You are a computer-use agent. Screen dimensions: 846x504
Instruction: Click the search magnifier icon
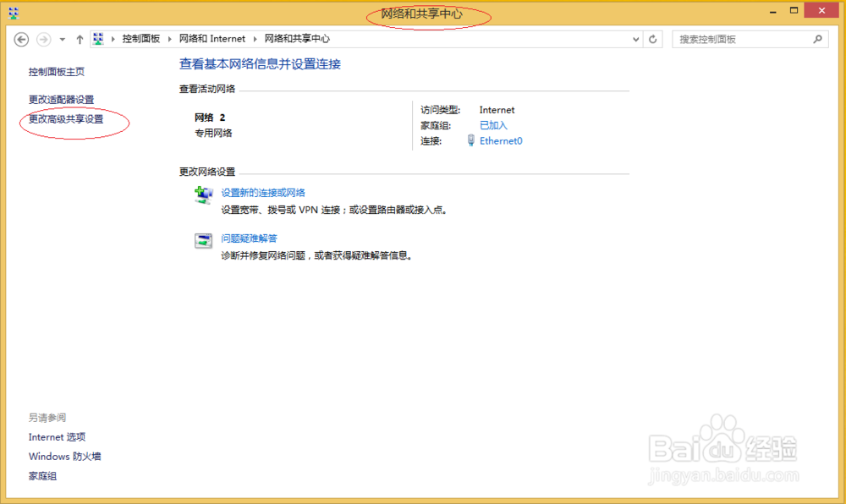pos(817,39)
